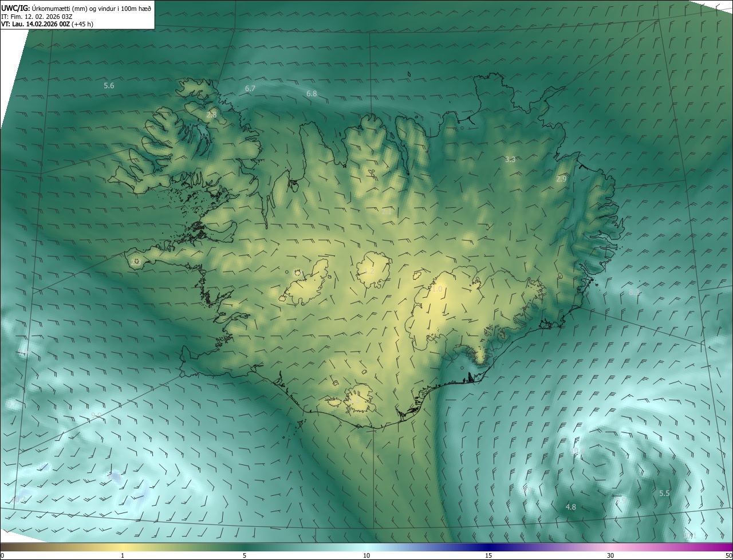Click the 0 tick on the colour scale
Image resolution: width=733 pixels, height=560 pixels.
[x=2, y=555]
